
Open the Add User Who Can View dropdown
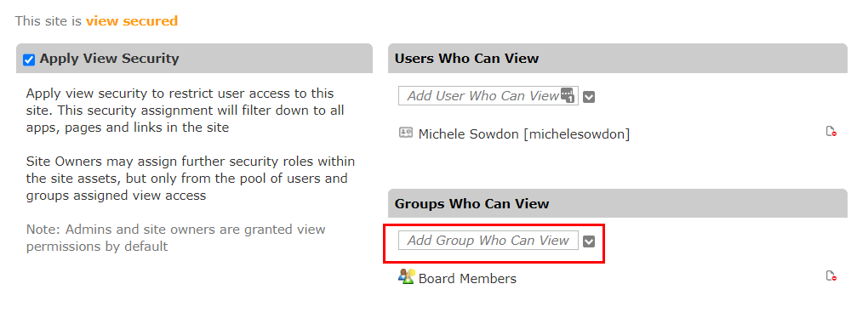point(589,97)
